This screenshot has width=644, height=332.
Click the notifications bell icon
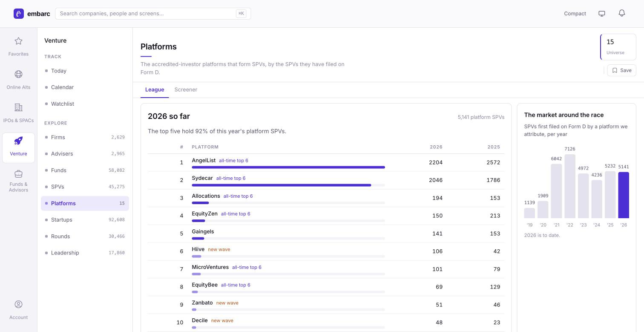pos(622,13)
